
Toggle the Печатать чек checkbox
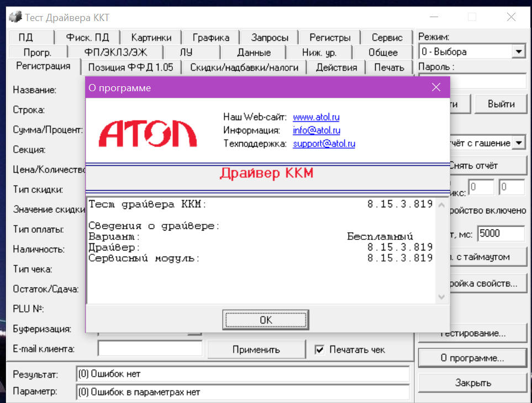(319, 350)
